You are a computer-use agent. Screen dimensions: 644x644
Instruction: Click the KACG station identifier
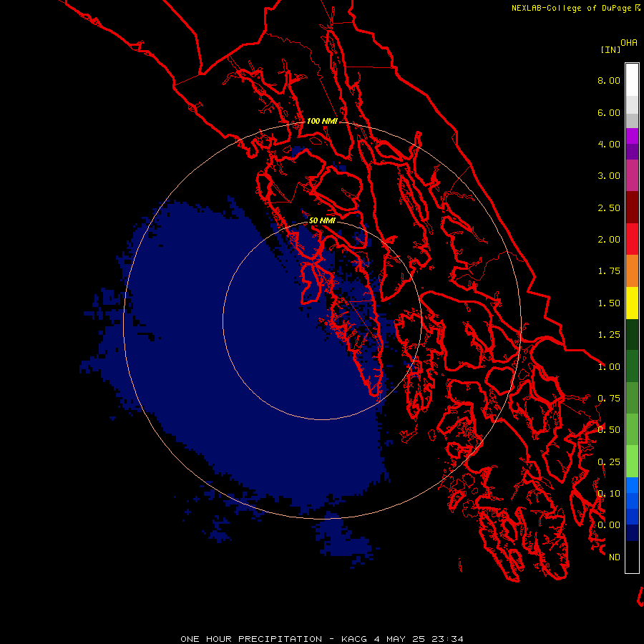coord(354,639)
